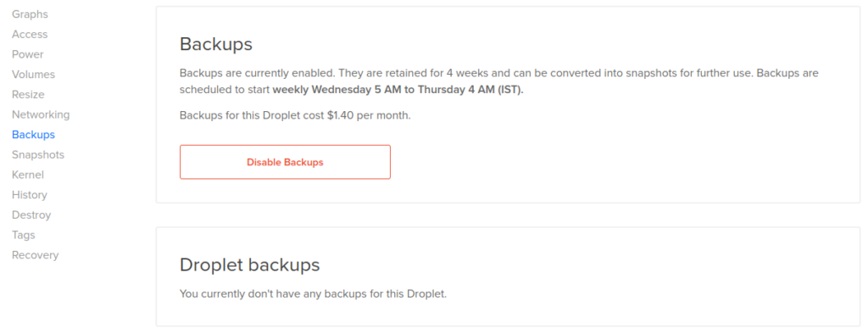Viewport: 868px width, 334px height.
Task: Click the Droplet backups heading
Action: pyautogui.click(x=250, y=264)
